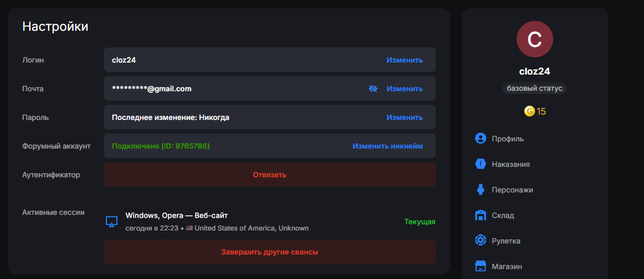Click Завершить другие сеансы button
Image resolution: width=644 pixels, height=279 pixels.
click(x=270, y=252)
